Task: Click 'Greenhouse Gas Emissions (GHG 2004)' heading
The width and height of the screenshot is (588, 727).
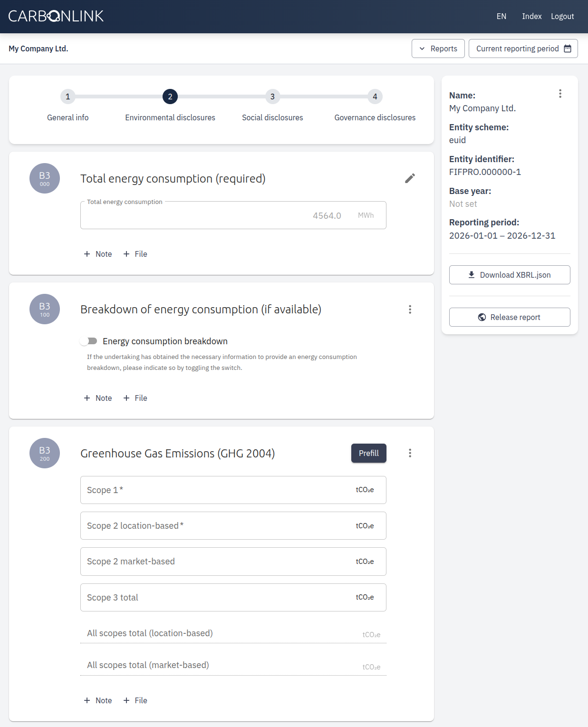Action: pyautogui.click(x=178, y=454)
